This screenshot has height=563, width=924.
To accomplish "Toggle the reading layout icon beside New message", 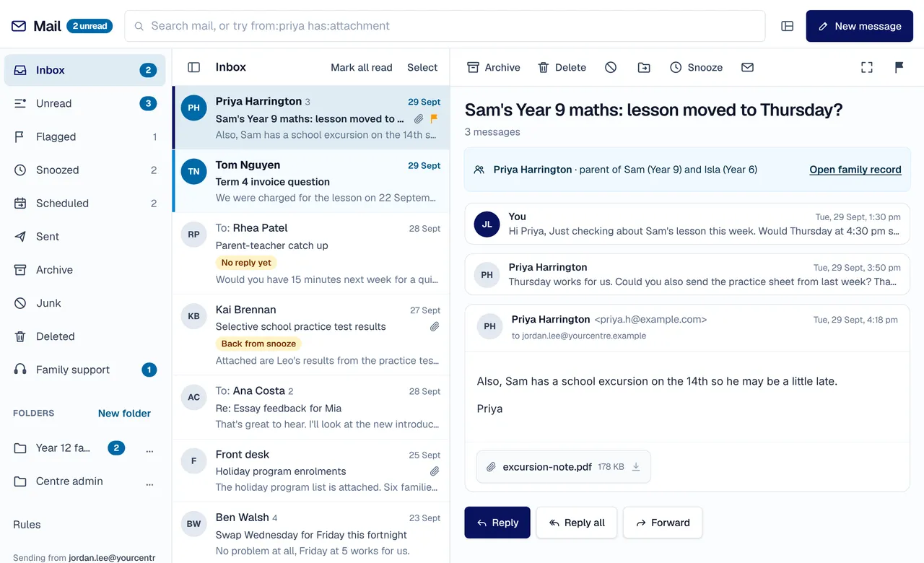I will 788,26.
